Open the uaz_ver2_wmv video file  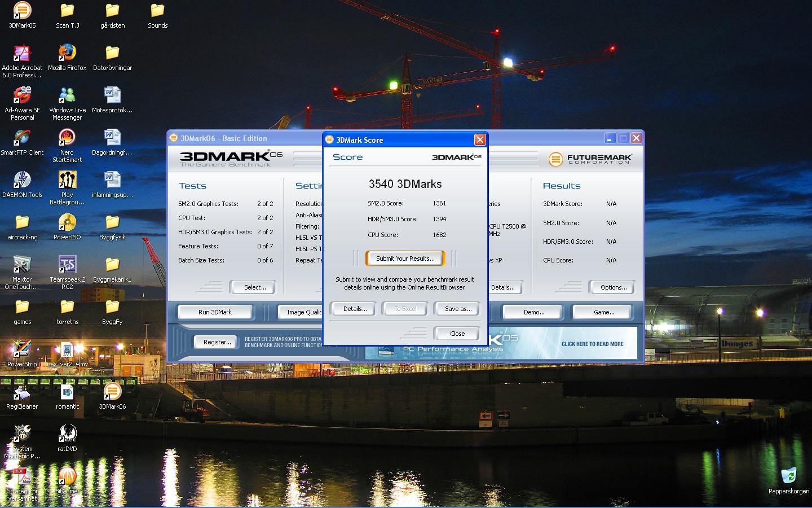pos(67,354)
